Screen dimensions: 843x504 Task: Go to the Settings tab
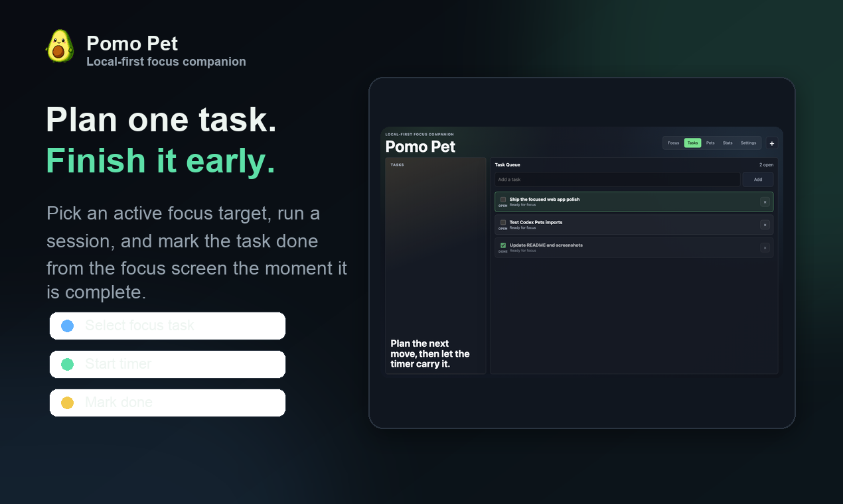748,143
